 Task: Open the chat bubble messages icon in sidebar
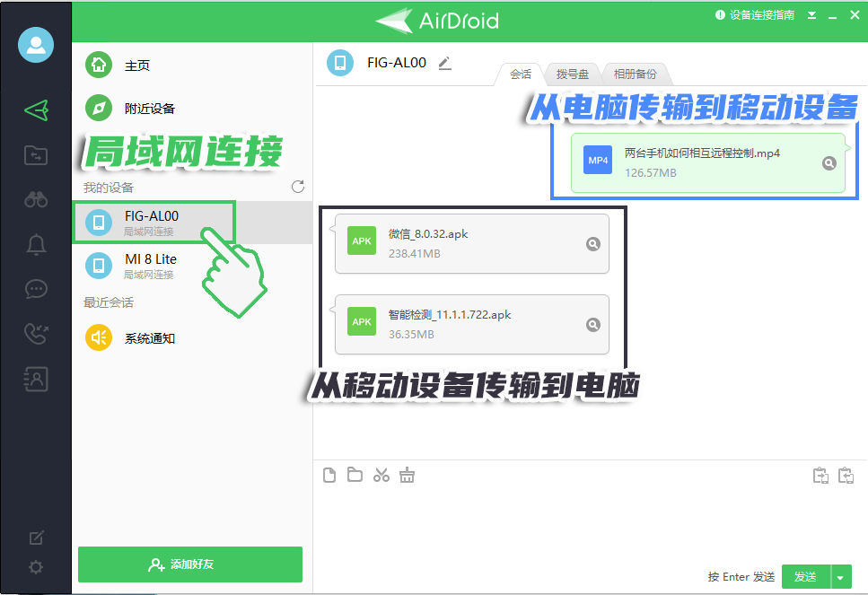35,289
